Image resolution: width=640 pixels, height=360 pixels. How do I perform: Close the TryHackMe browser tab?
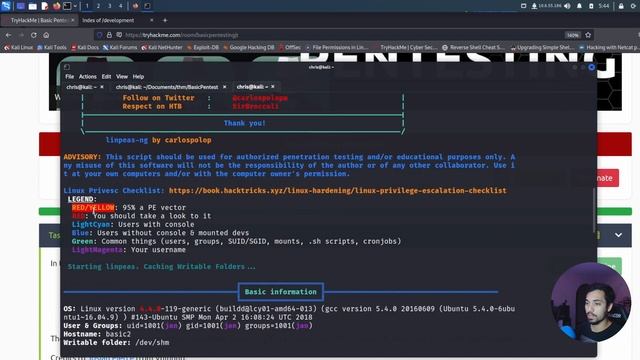(73, 20)
